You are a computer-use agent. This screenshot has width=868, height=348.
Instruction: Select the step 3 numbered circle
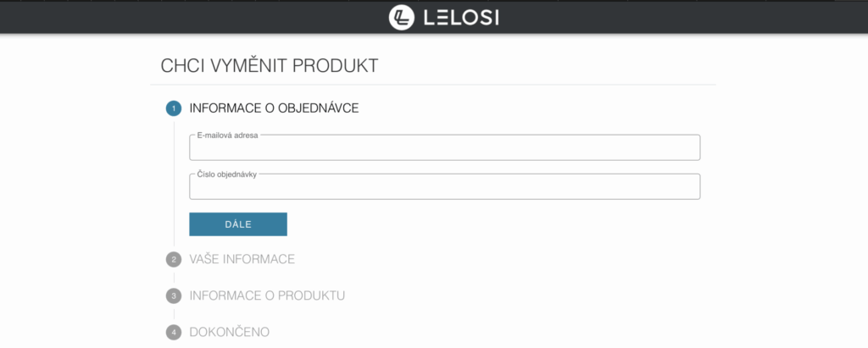click(174, 296)
